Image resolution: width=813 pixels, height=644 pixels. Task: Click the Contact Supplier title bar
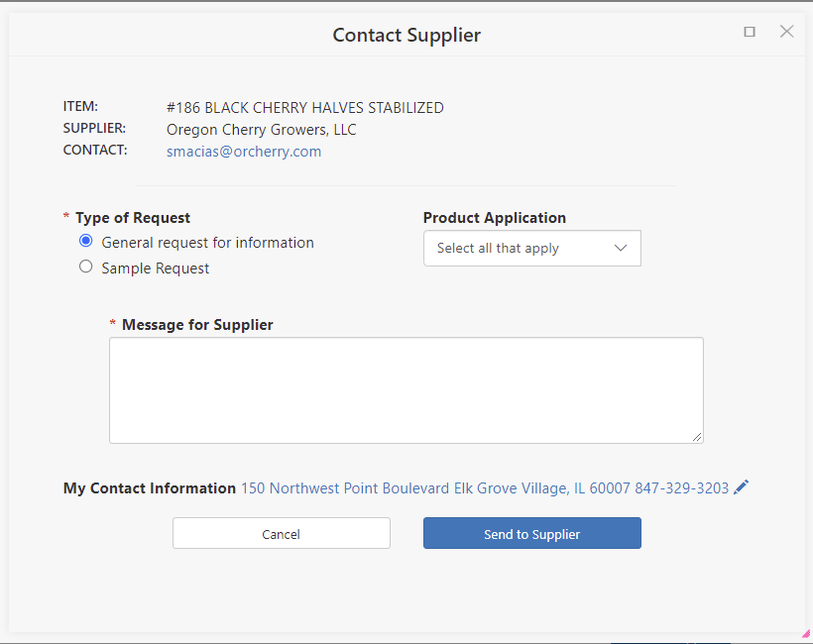406,35
